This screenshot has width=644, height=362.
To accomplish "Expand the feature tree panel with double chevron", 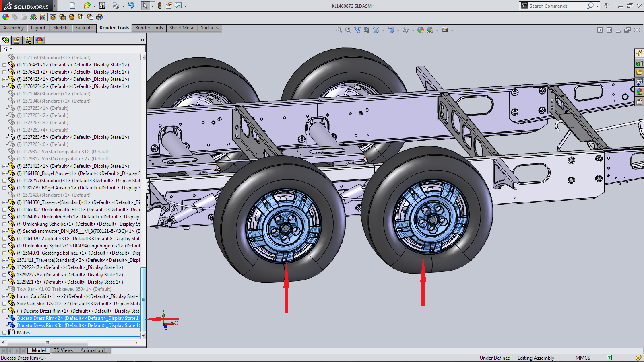I will click(142, 40).
